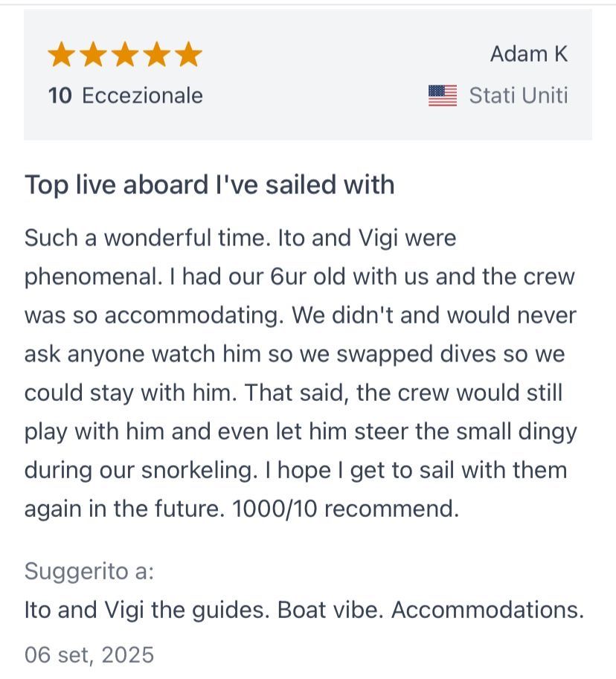Image resolution: width=616 pixels, height=679 pixels.
Task: Click the third orange rating star
Action: coord(125,54)
